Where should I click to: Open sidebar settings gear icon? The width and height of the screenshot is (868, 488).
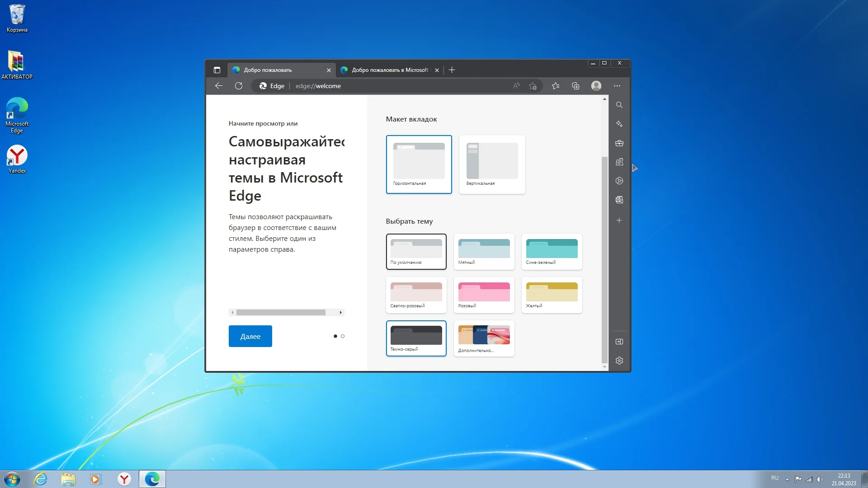coord(619,361)
